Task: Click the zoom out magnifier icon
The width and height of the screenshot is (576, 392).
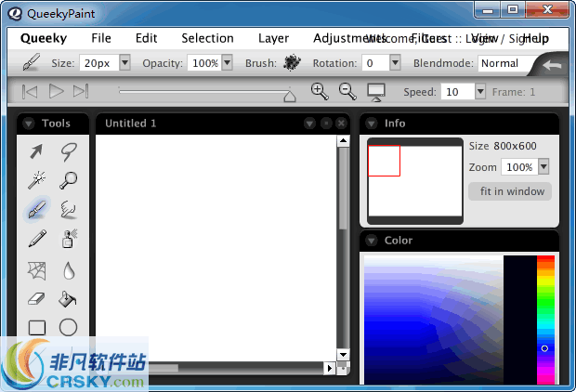Action: click(x=347, y=91)
